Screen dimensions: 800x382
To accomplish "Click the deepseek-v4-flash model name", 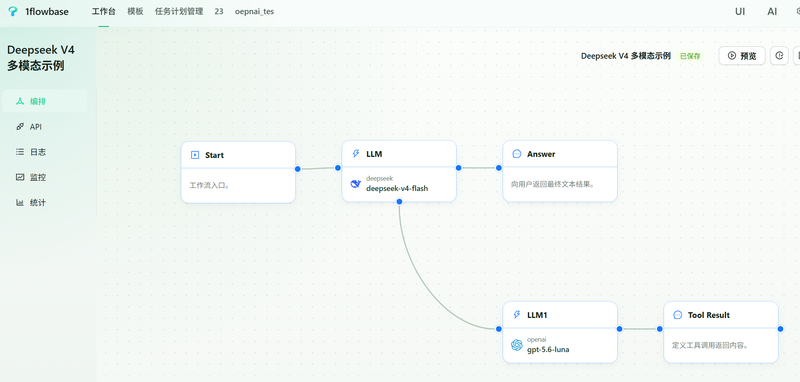I will [397, 188].
